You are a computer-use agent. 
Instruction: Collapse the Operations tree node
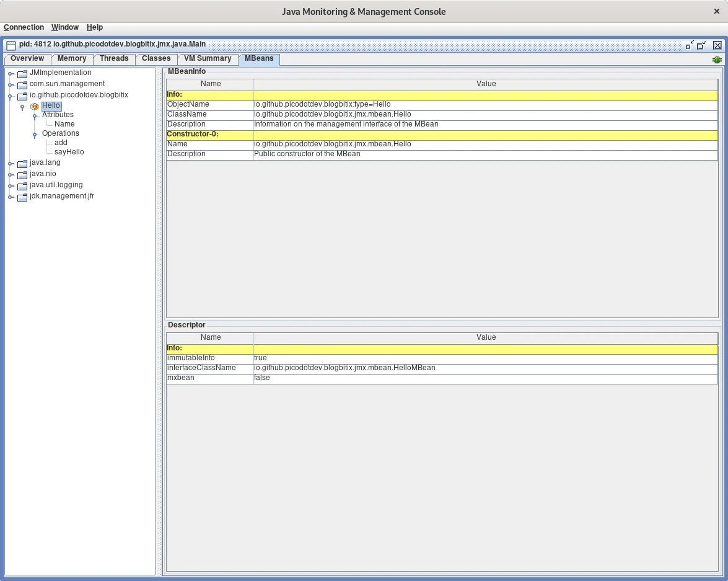tap(35, 135)
